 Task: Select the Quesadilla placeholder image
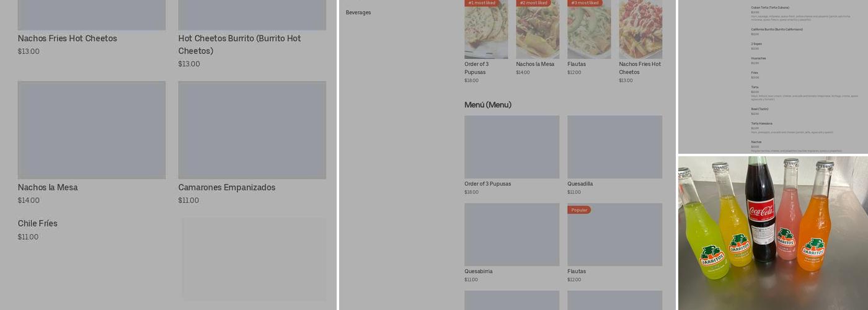tap(614, 147)
